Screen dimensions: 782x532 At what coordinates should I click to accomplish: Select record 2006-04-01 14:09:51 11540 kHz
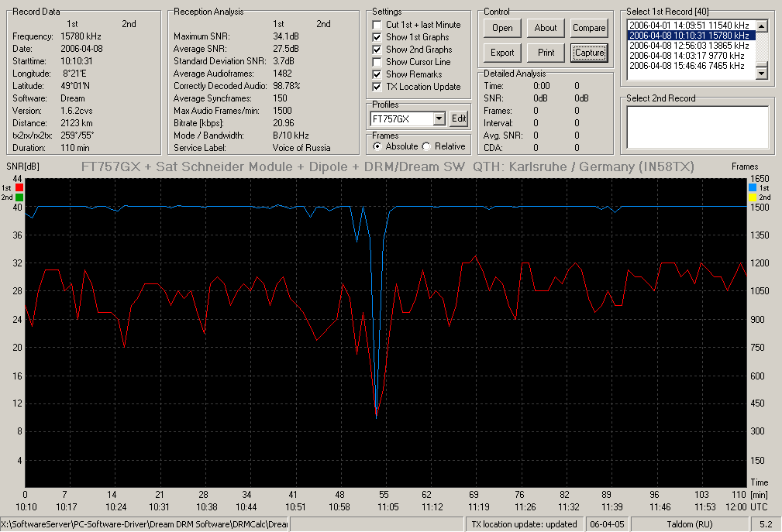689,26
